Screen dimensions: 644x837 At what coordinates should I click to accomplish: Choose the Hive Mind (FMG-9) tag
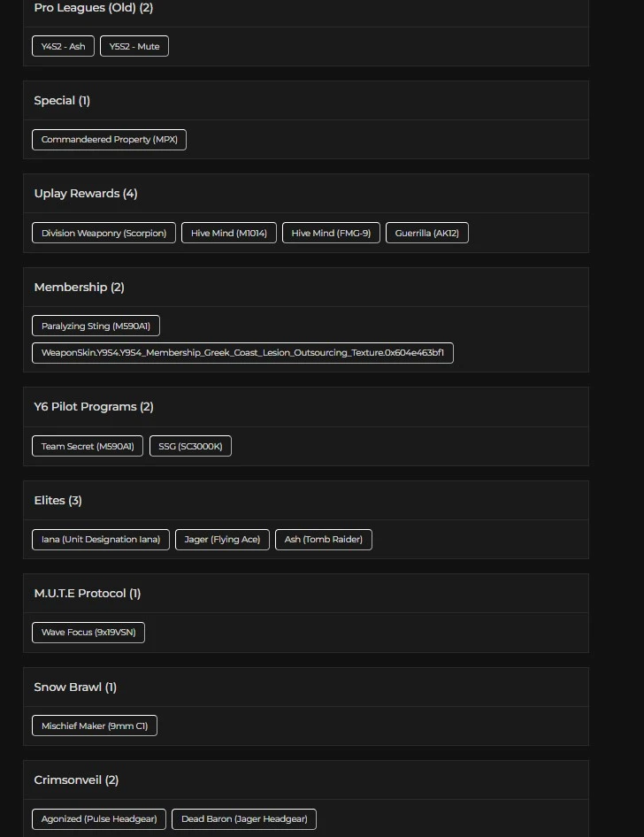click(x=331, y=233)
